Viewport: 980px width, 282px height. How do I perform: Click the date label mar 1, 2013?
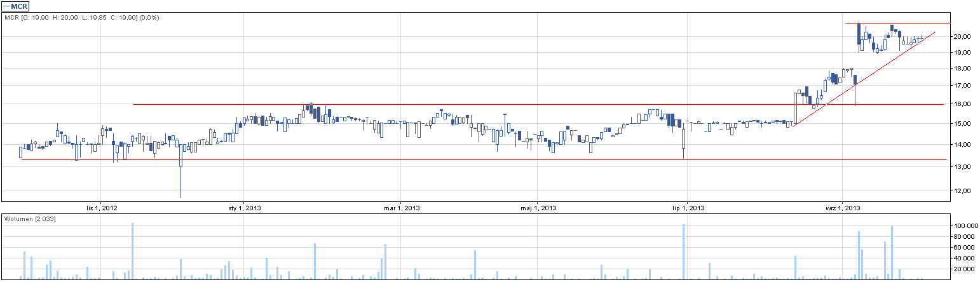(401, 208)
